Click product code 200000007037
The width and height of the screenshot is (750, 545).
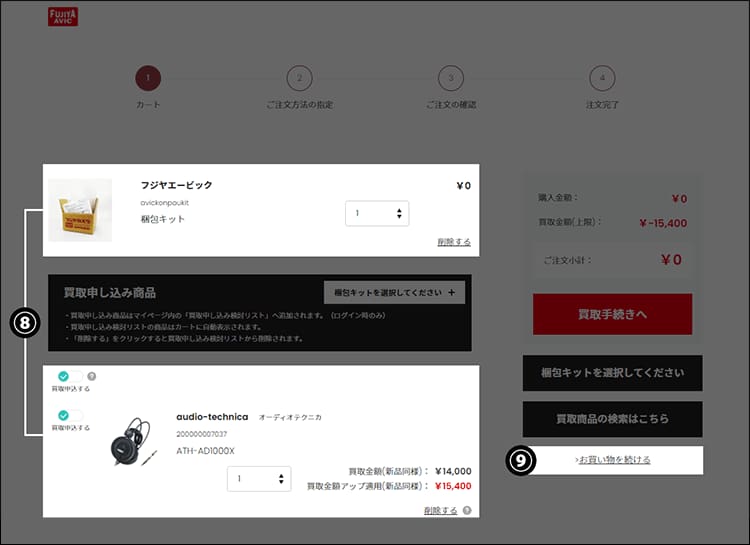coord(202,434)
